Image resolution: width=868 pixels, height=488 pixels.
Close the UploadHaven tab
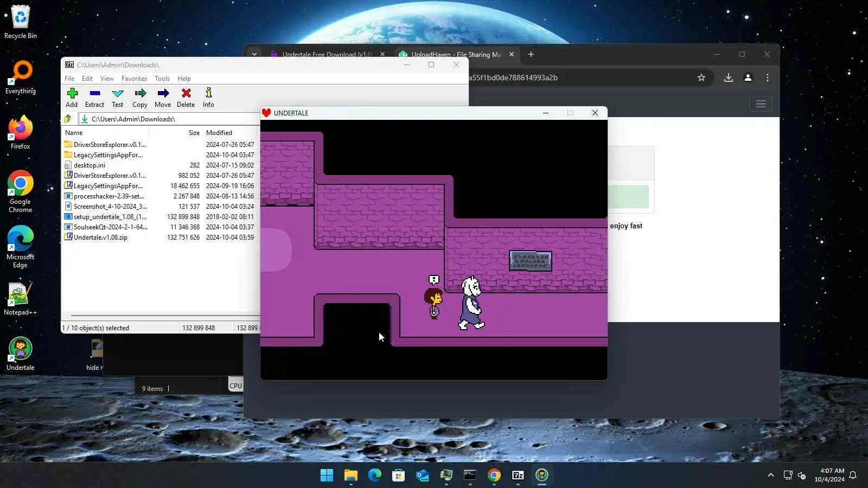(x=511, y=55)
